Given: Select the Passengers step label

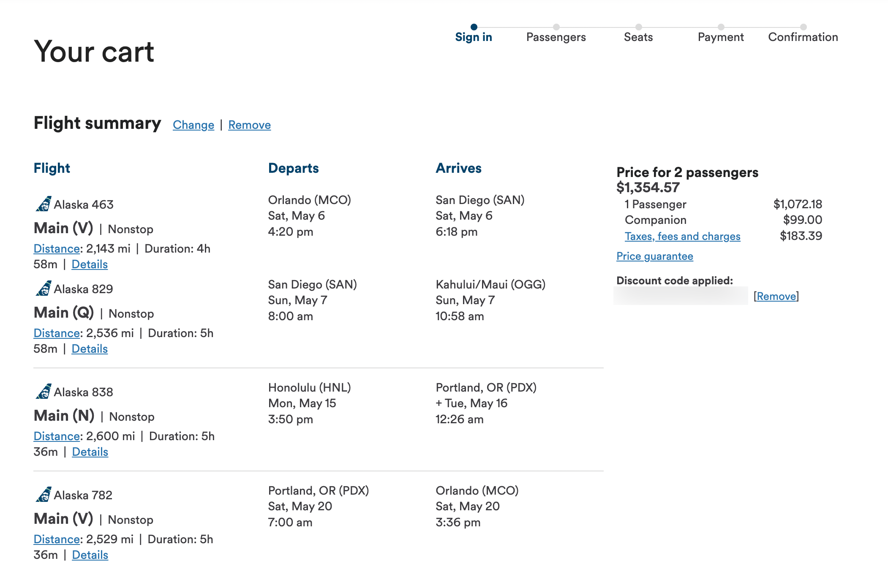Looking at the screenshot, I should [556, 37].
